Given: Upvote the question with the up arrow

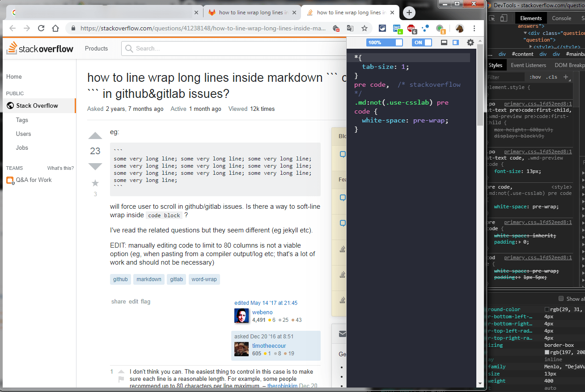Looking at the screenshot, I should click(95, 136).
